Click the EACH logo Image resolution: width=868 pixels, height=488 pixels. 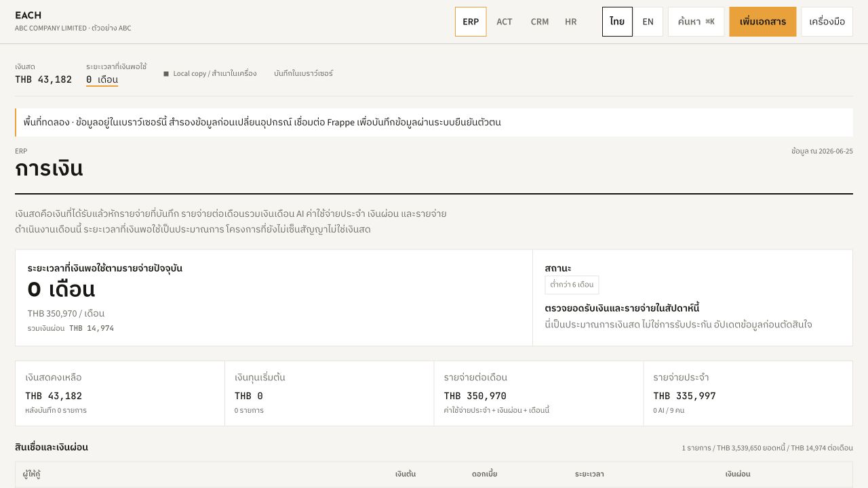point(28,15)
